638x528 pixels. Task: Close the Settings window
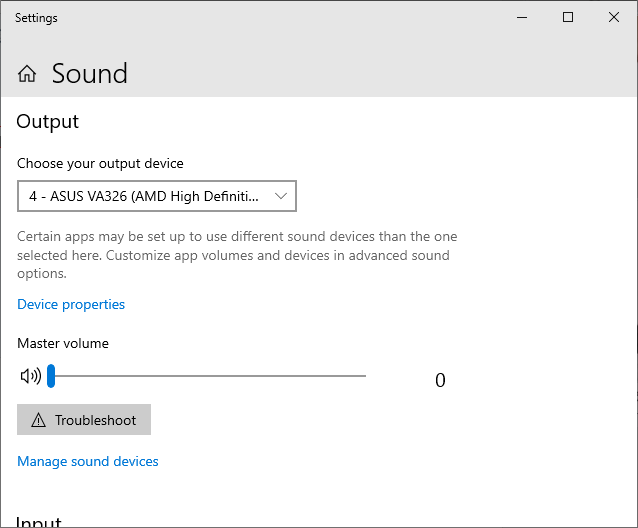click(614, 17)
